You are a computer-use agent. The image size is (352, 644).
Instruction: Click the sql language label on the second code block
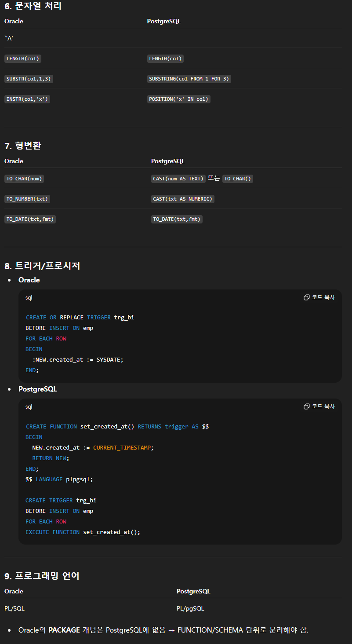[29, 406]
